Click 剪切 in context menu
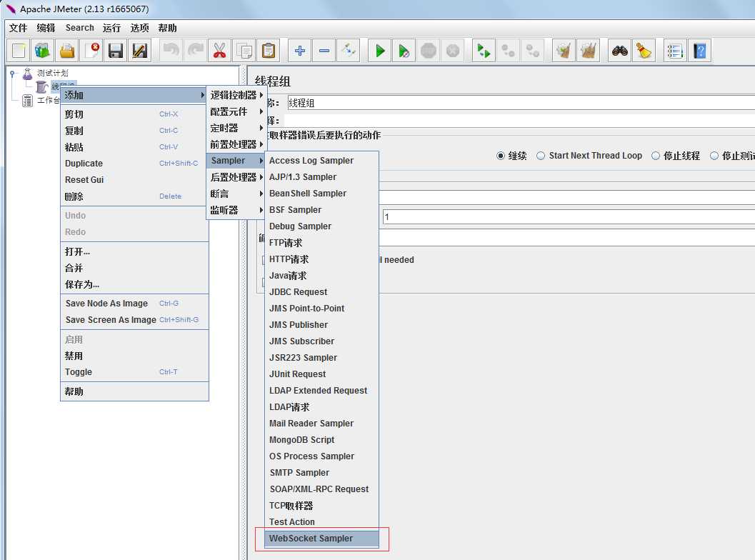The width and height of the screenshot is (755, 560). pyautogui.click(x=134, y=114)
